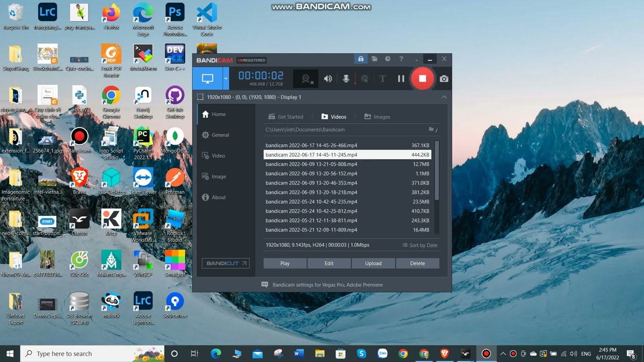The height and width of the screenshot is (362, 644).
Task: Click the Upload button
Action: [x=373, y=263]
